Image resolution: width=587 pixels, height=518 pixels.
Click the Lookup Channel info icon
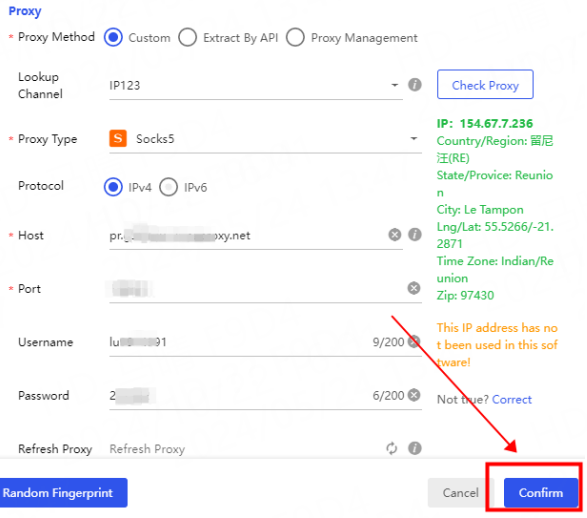coord(414,85)
